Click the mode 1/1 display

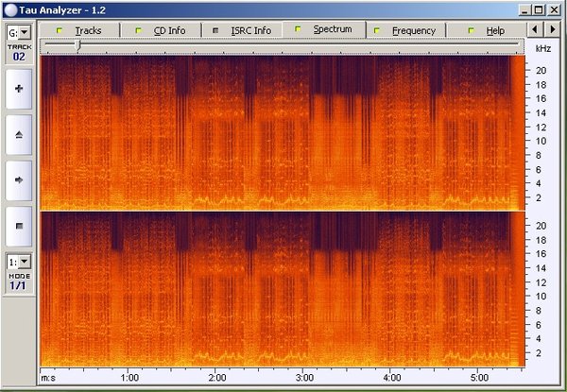click(x=18, y=285)
